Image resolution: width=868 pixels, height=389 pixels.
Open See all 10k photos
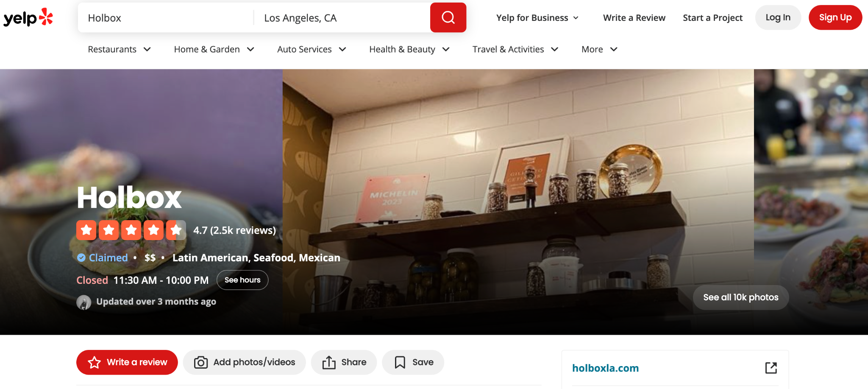(740, 297)
